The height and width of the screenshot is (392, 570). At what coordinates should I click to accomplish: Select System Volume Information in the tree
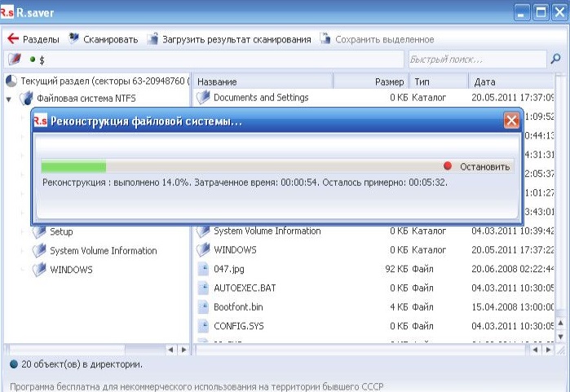click(x=104, y=251)
